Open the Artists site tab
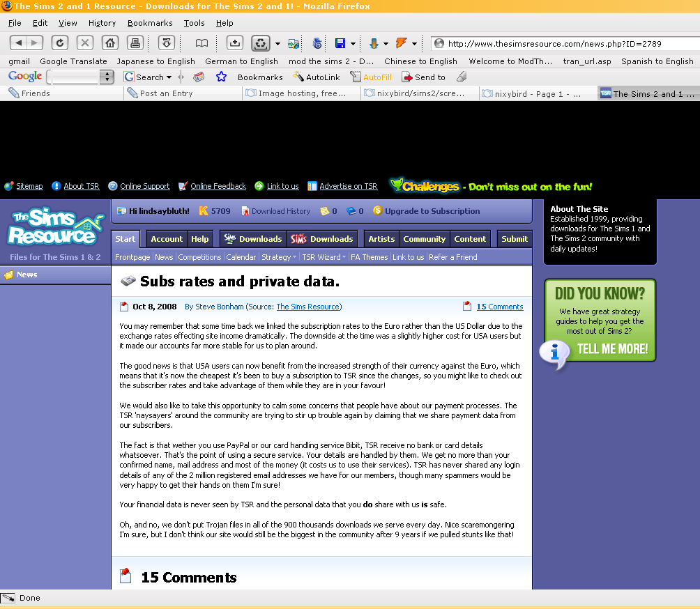The image size is (700, 609). pos(381,239)
